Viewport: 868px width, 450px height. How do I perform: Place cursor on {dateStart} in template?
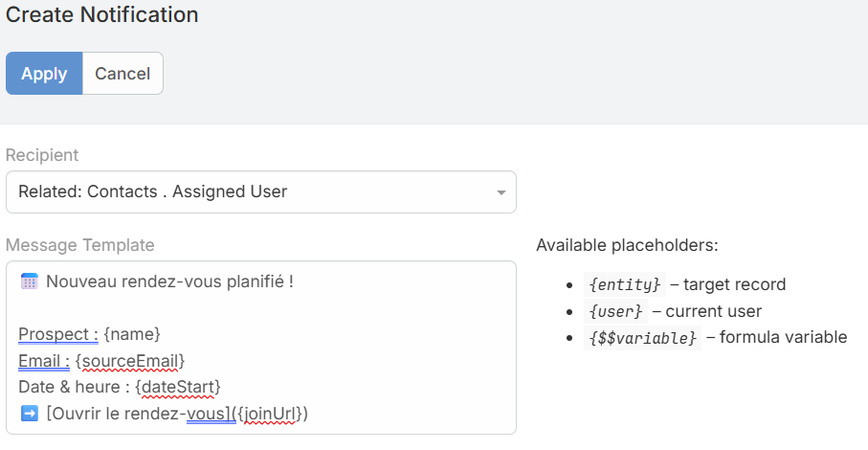[x=178, y=386]
